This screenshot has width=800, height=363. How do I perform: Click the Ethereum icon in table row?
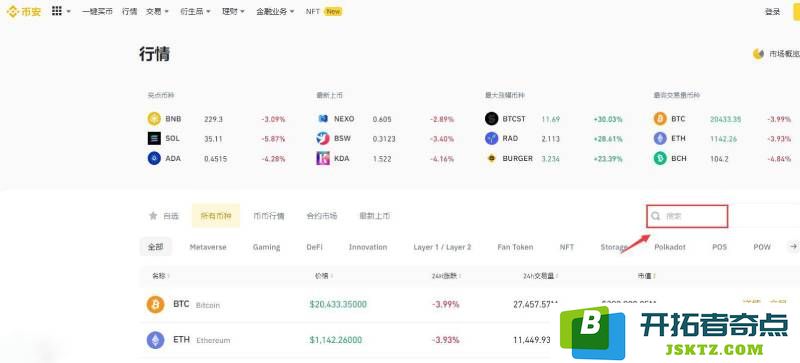[155, 340]
